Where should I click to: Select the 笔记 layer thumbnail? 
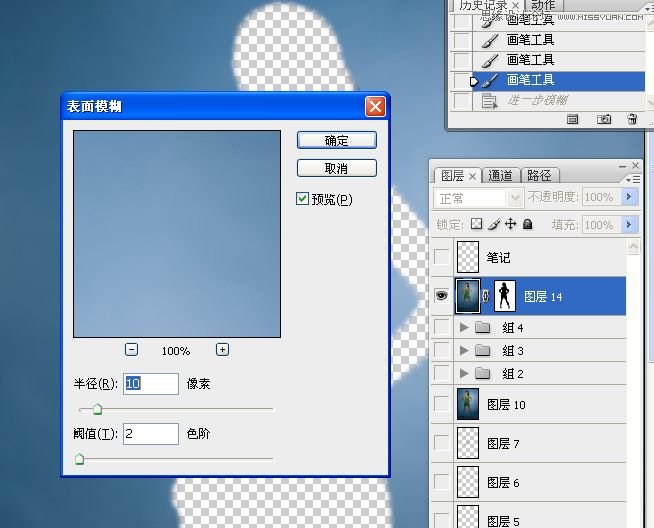coord(468,257)
